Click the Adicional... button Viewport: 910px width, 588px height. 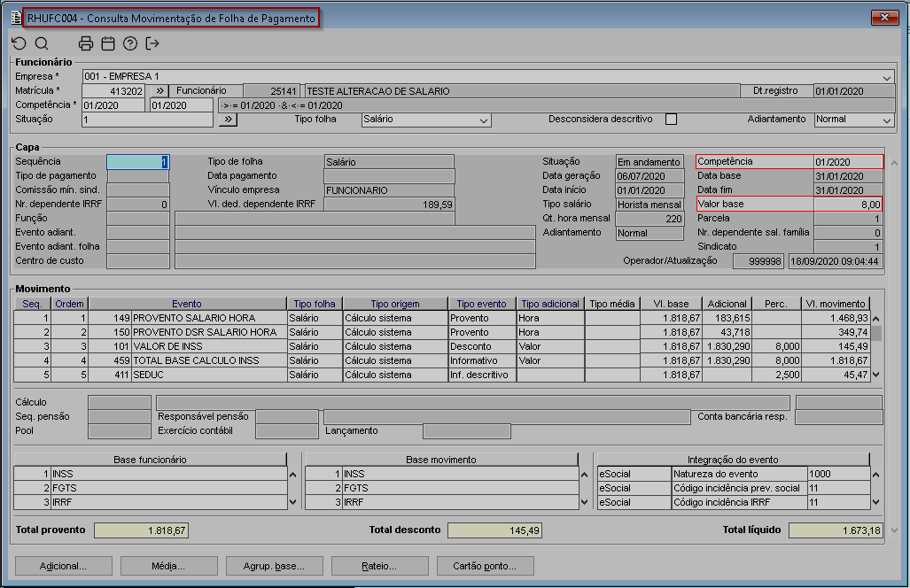63,566
